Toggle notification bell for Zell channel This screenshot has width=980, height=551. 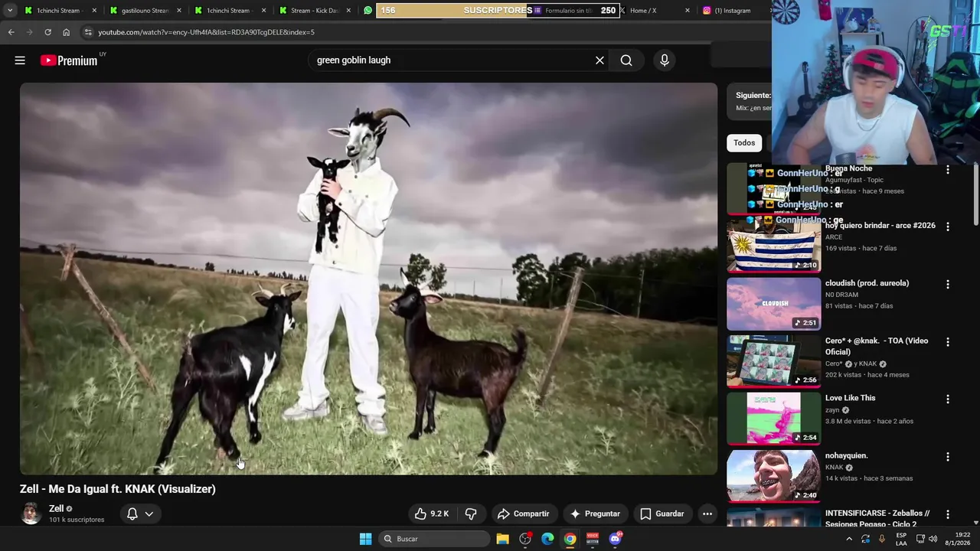point(132,514)
